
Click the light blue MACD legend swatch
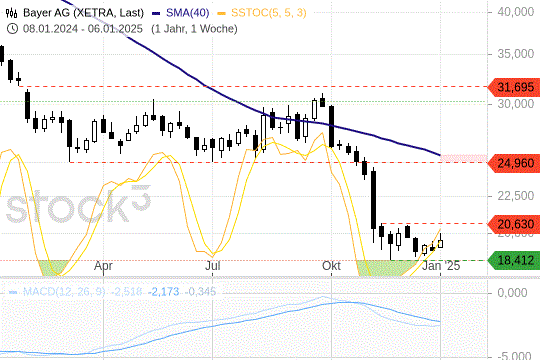tap(13, 292)
